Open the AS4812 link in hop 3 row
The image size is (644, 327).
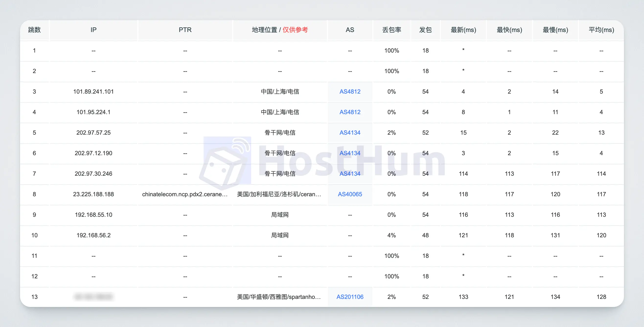pos(350,92)
